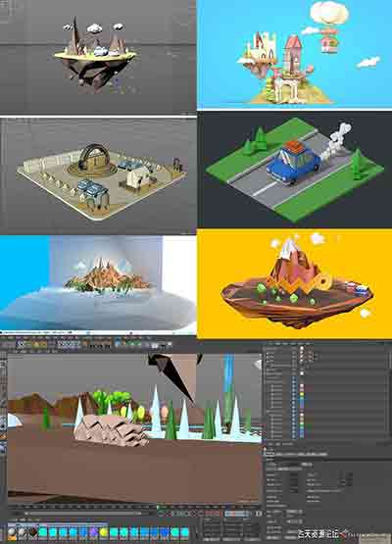Toggle visibility dots of first object row
Screen dimensions: 392x544
pos(295,348)
